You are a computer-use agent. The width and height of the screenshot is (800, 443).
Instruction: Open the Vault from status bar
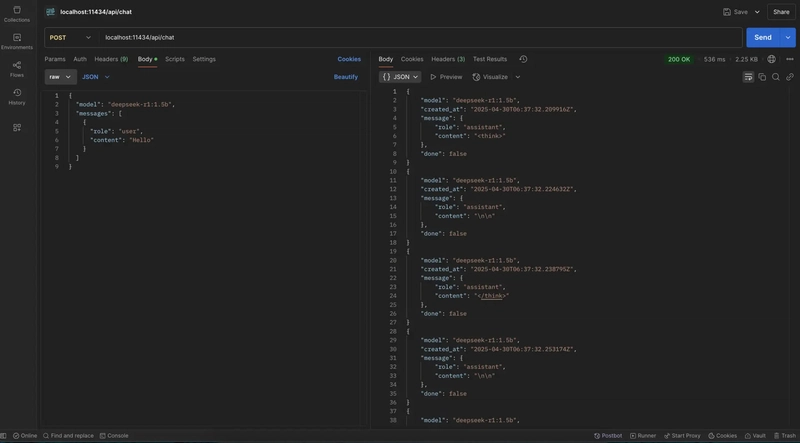(x=755, y=436)
